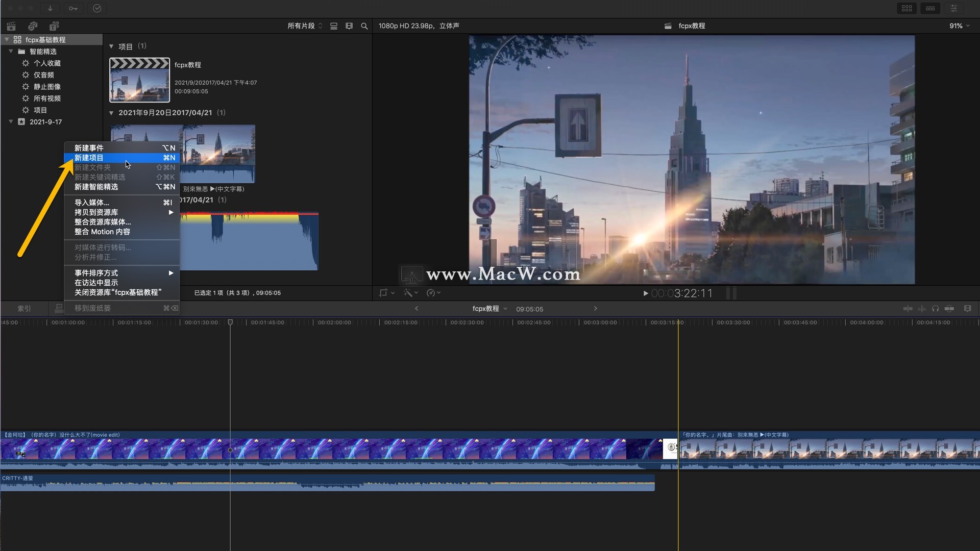Click the browser search magnifier icon

[x=364, y=26]
